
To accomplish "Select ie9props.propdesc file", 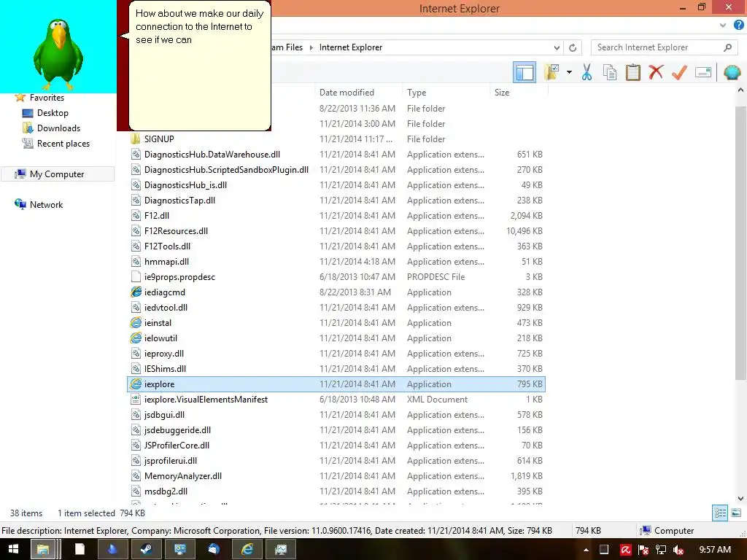I will [x=336, y=276].
